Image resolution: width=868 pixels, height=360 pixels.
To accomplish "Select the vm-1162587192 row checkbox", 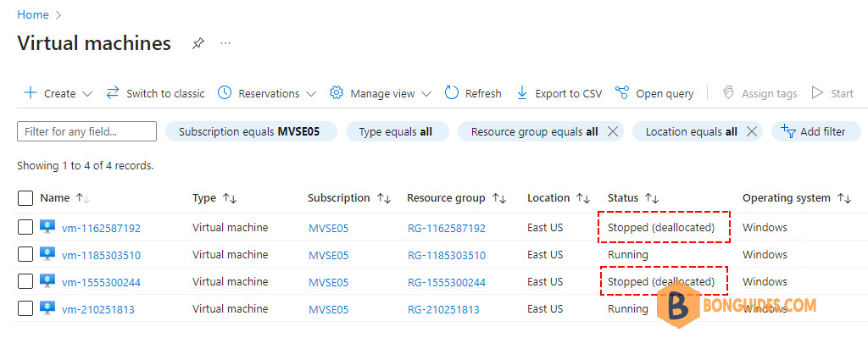I will click(x=25, y=227).
